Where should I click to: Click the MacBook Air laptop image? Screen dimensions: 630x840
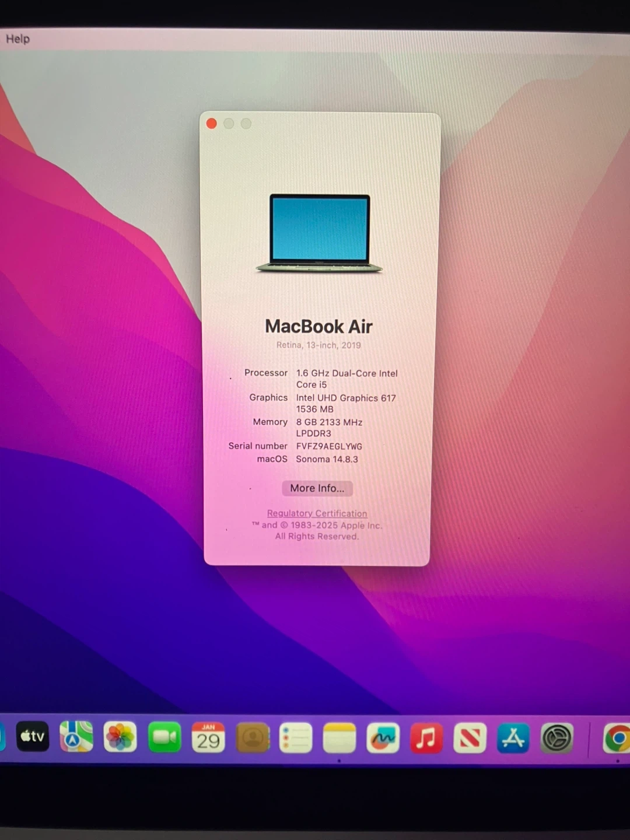pos(319,233)
